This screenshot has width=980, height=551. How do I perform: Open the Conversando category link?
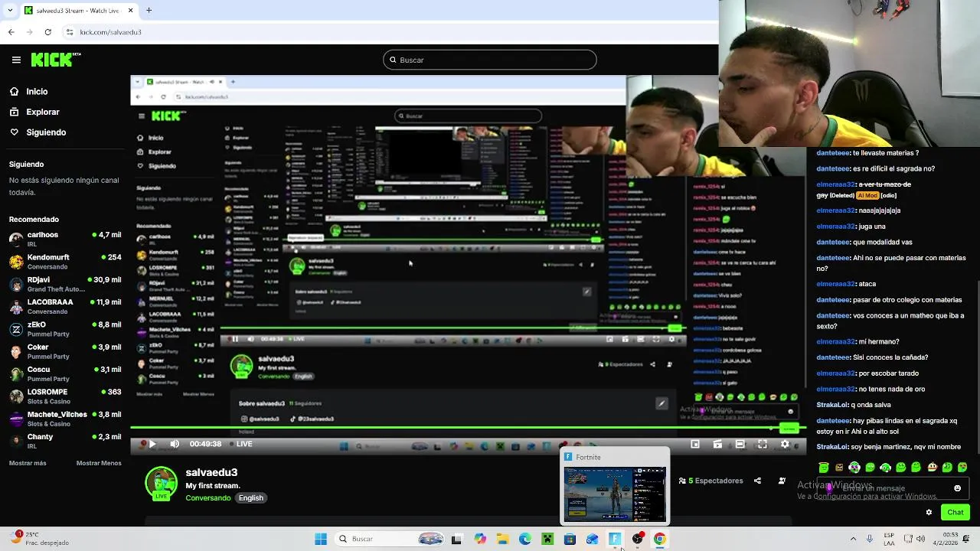click(x=207, y=498)
